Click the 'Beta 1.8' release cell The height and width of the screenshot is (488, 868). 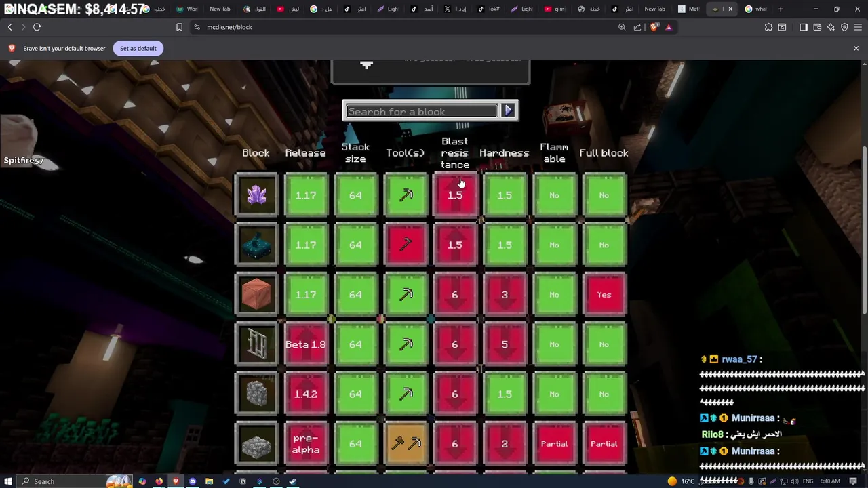306,344
